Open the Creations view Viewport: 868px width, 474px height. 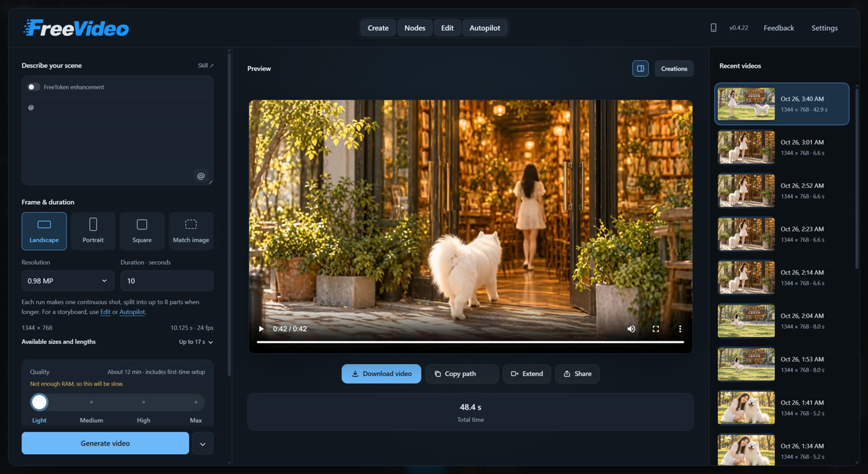tap(674, 68)
